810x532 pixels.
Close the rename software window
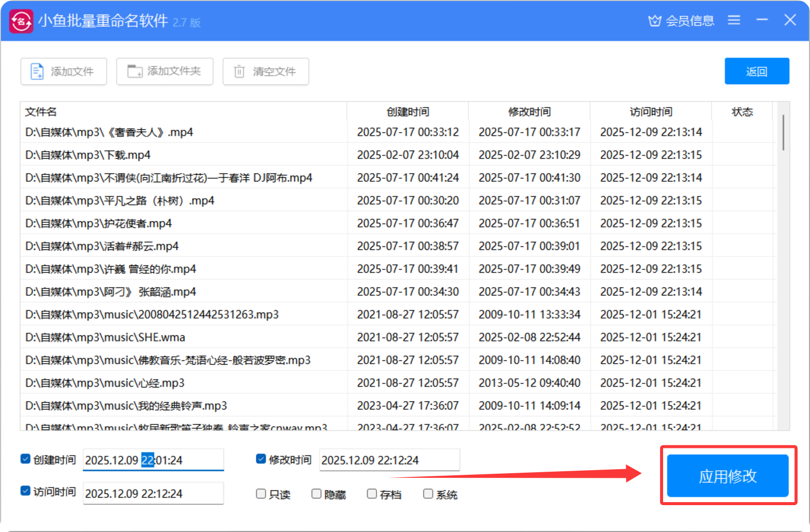790,20
